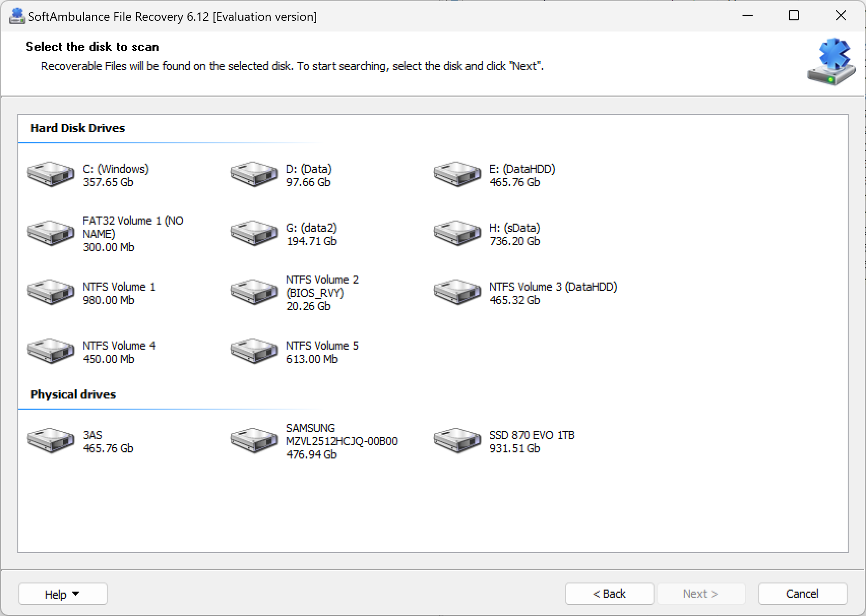
Task: Click the 20.26 Gb size text
Action: pyautogui.click(x=308, y=306)
